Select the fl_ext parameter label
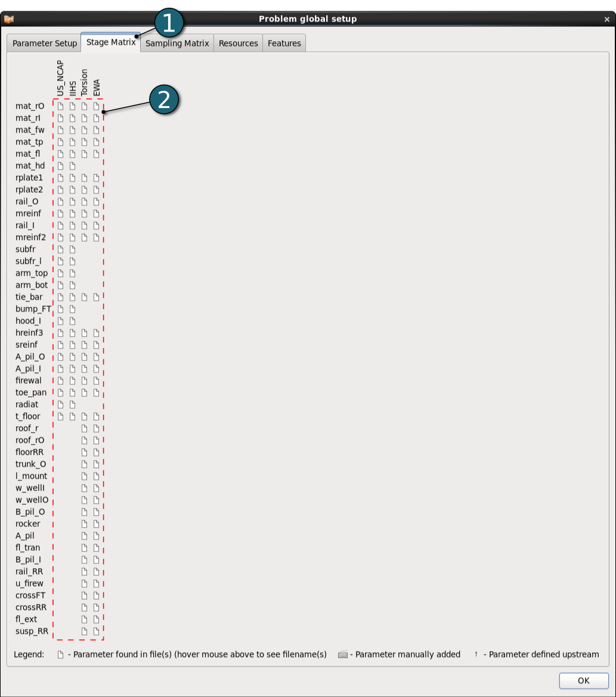The image size is (616, 697). pyautogui.click(x=26, y=619)
